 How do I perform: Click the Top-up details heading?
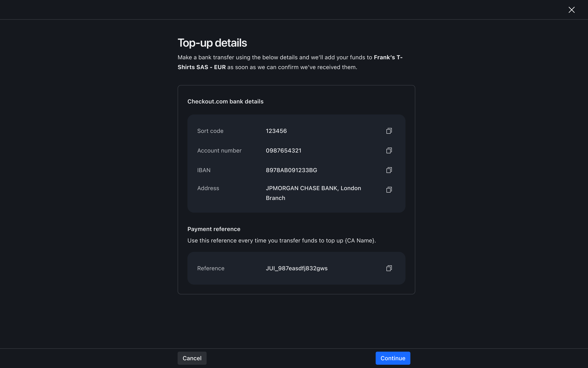tap(212, 43)
